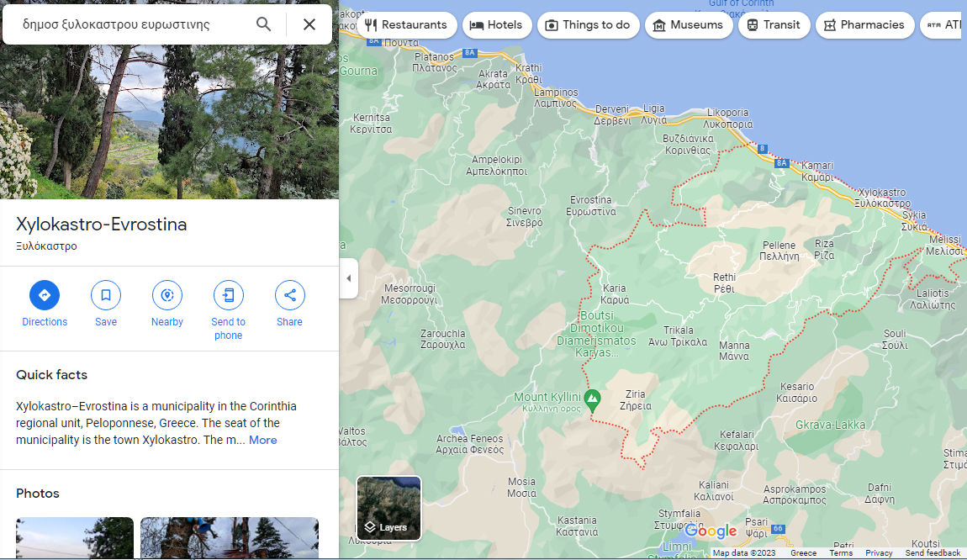Viewport: 967px width, 560px height.
Task: Click Mount Kyllini green marker pin
Action: 592,400
